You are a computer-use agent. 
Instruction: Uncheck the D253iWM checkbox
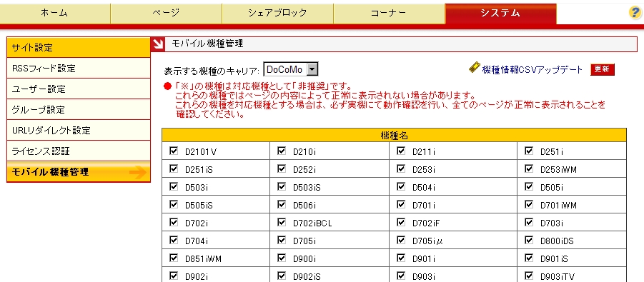pyautogui.click(x=529, y=168)
